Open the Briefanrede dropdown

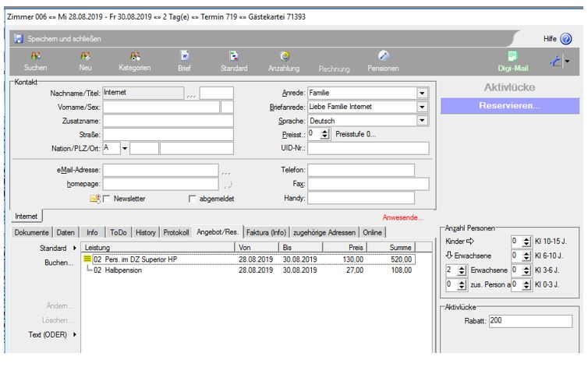click(422, 108)
